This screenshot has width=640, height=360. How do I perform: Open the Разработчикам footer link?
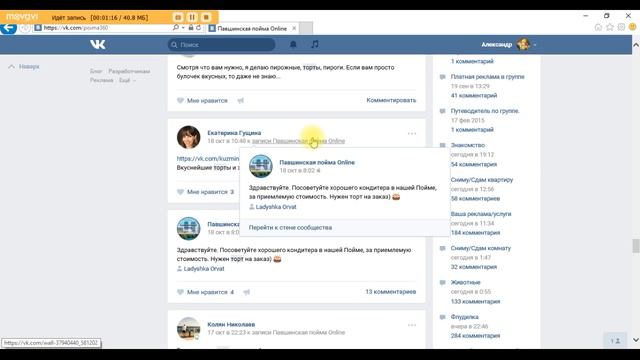point(129,71)
